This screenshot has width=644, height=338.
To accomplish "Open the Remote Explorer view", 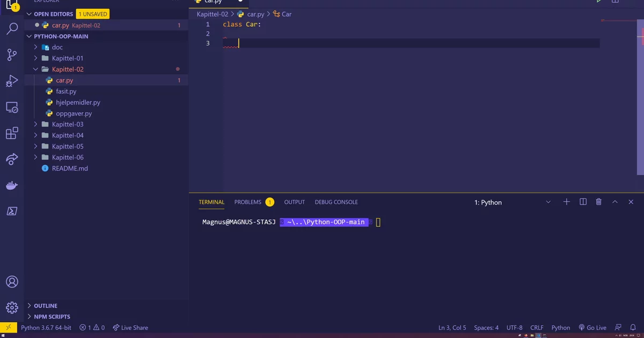I will (x=12, y=107).
